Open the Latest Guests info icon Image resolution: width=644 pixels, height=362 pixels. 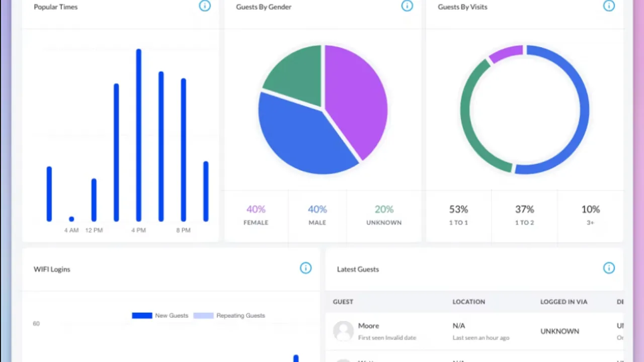[x=609, y=268]
